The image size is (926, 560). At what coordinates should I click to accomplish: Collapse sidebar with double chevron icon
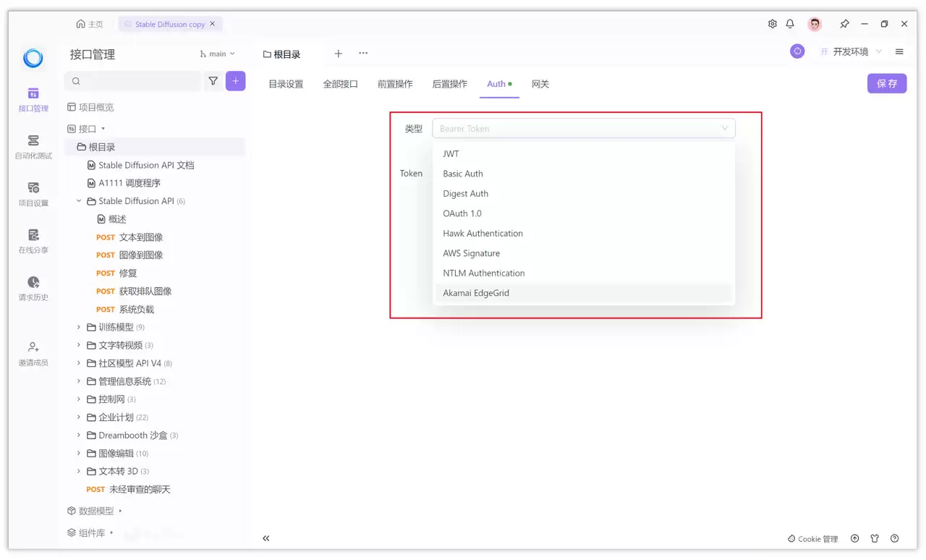(x=266, y=538)
